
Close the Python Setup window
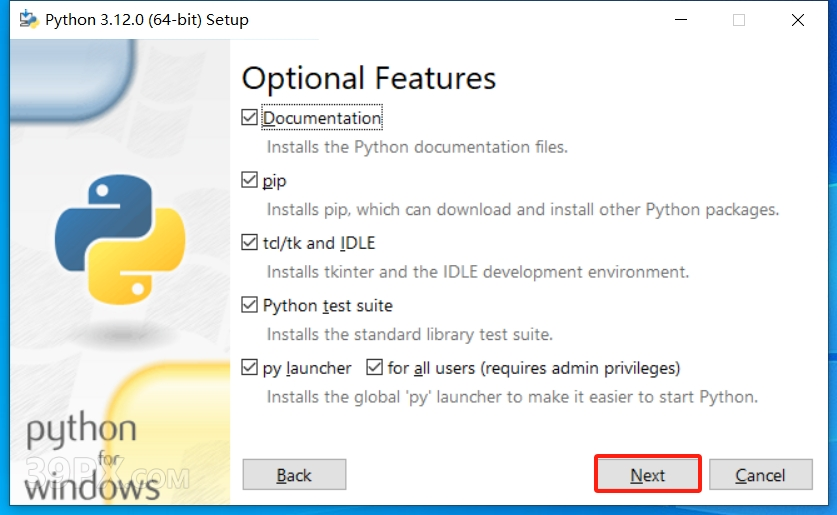pos(797,20)
